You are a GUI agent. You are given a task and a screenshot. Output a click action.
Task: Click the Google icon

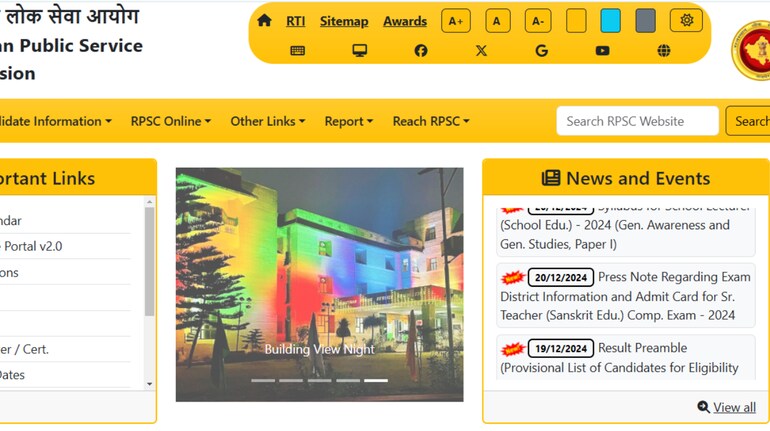tap(541, 51)
